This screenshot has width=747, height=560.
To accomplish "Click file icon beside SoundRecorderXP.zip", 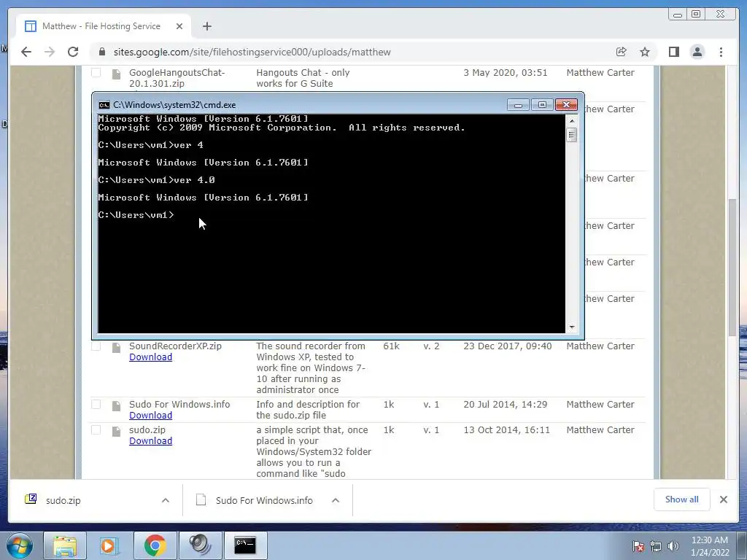I will tap(116, 348).
